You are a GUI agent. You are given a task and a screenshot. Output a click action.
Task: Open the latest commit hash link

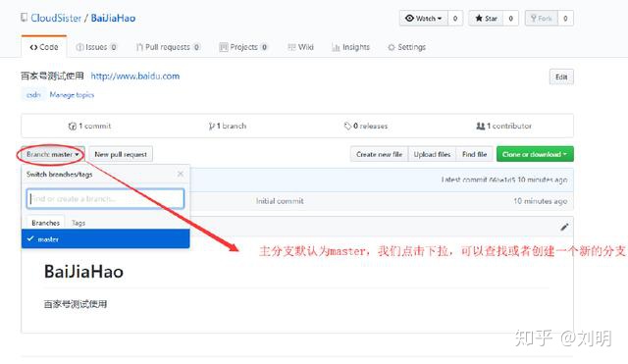501,180
